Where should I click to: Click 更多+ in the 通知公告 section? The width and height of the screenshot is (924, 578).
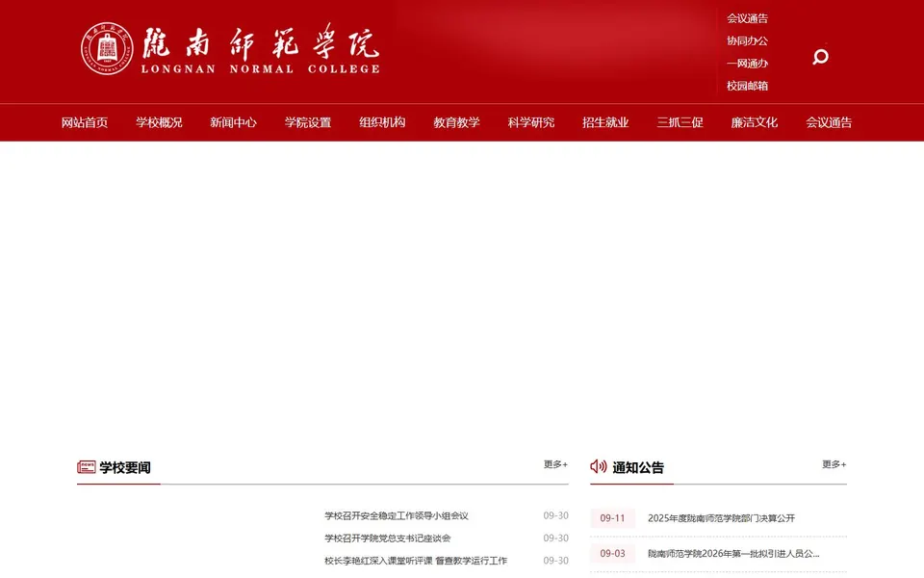click(x=834, y=464)
